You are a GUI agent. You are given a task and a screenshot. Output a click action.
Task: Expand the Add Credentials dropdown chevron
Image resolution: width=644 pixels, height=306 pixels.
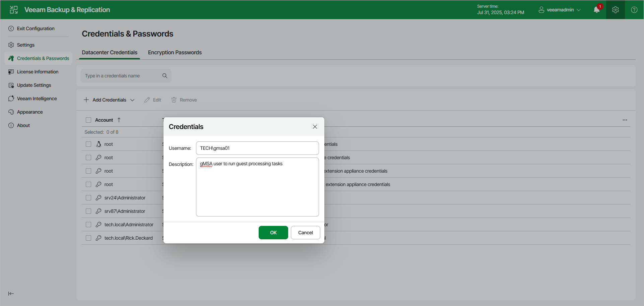coord(132,100)
